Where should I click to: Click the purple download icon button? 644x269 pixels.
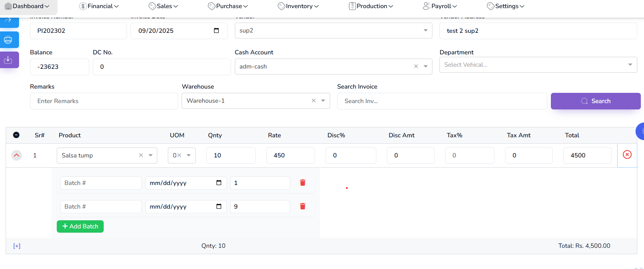pyautogui.click(x=8, y=60)
